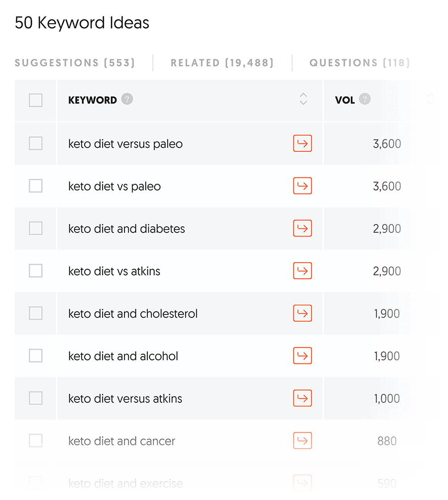
Task: Click arrow icon for keto diet vs atkins
Action: click(302, 271)
